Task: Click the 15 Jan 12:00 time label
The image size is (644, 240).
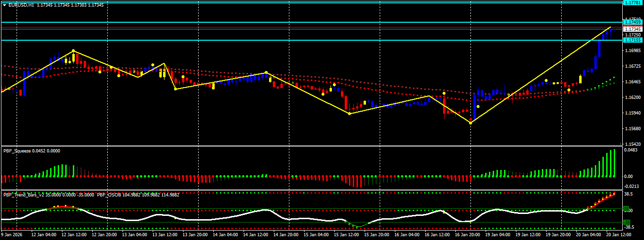Action: tap(346, 234)
